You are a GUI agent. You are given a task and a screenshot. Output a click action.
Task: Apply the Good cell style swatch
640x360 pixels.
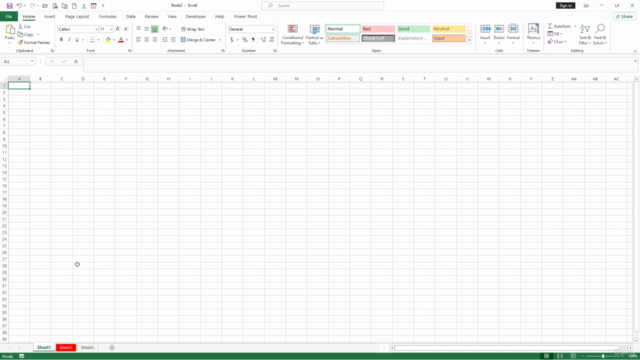pos(413,29)
